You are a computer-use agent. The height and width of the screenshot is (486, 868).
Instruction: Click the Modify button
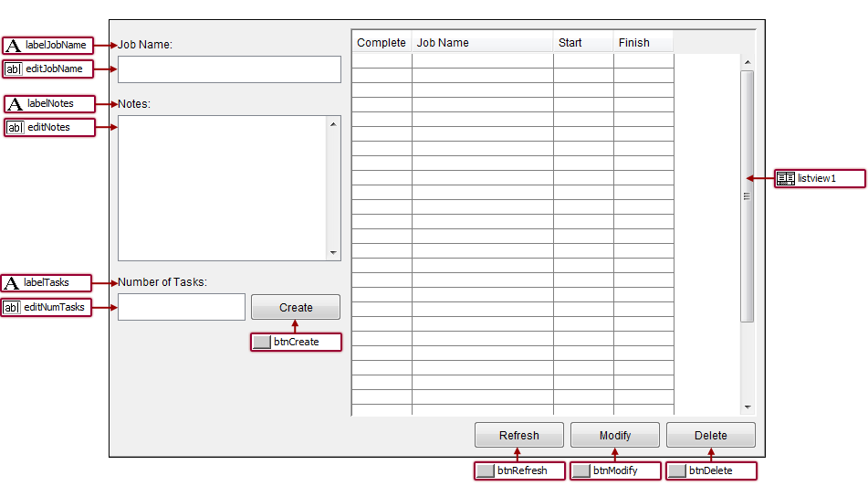pos(614,435)
